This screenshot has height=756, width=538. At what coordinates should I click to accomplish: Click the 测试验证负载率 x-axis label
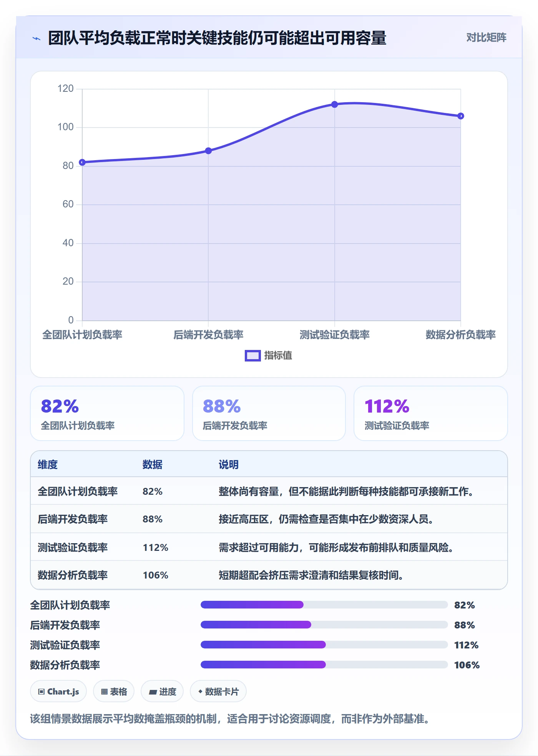tap(334, 335)
